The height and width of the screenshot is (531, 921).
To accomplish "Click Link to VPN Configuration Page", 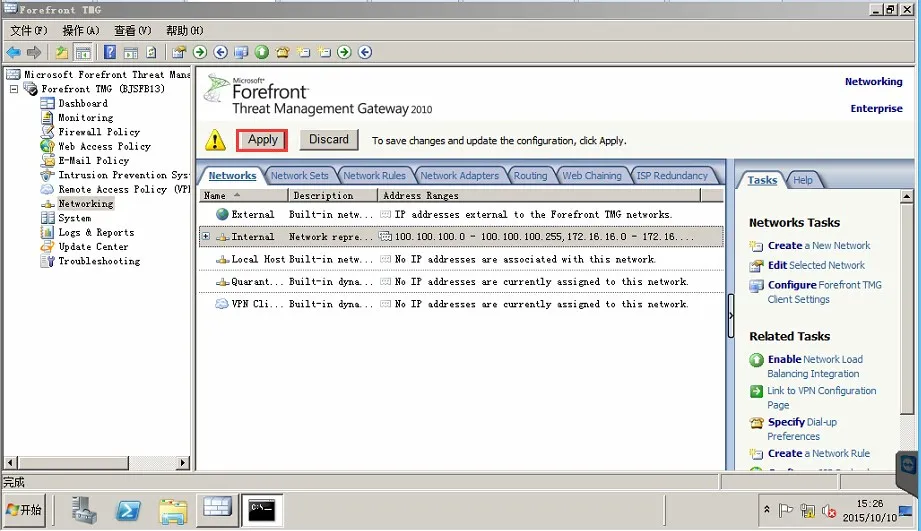I will tap(821, 398).
